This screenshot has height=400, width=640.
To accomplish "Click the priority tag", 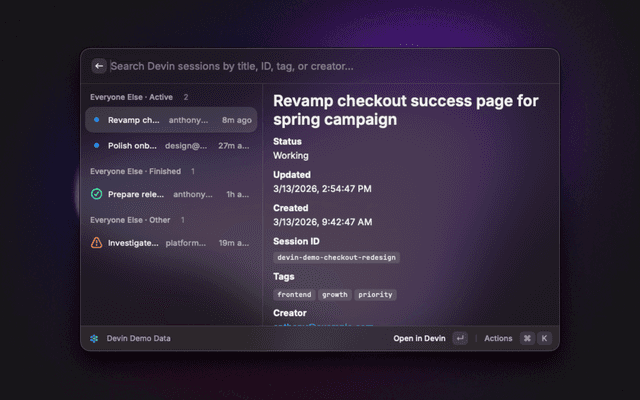I will point(375,295).
